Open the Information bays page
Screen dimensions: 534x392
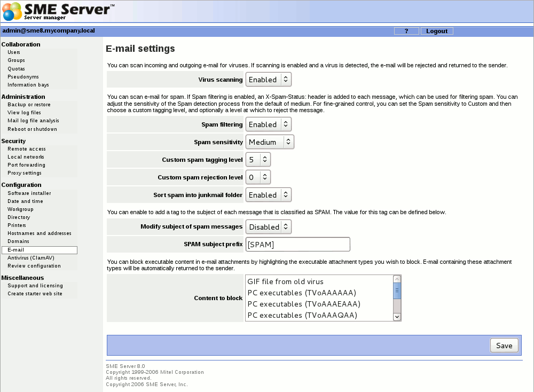(28, 85)
